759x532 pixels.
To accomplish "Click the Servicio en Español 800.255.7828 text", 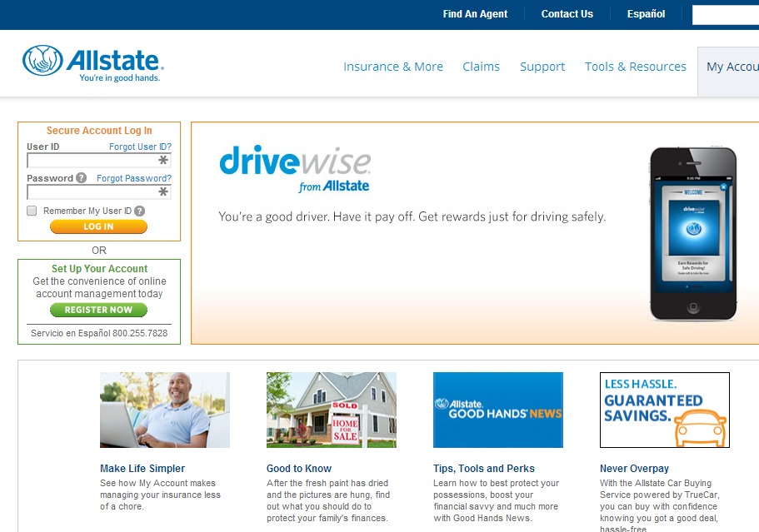I will click(99, 333).
